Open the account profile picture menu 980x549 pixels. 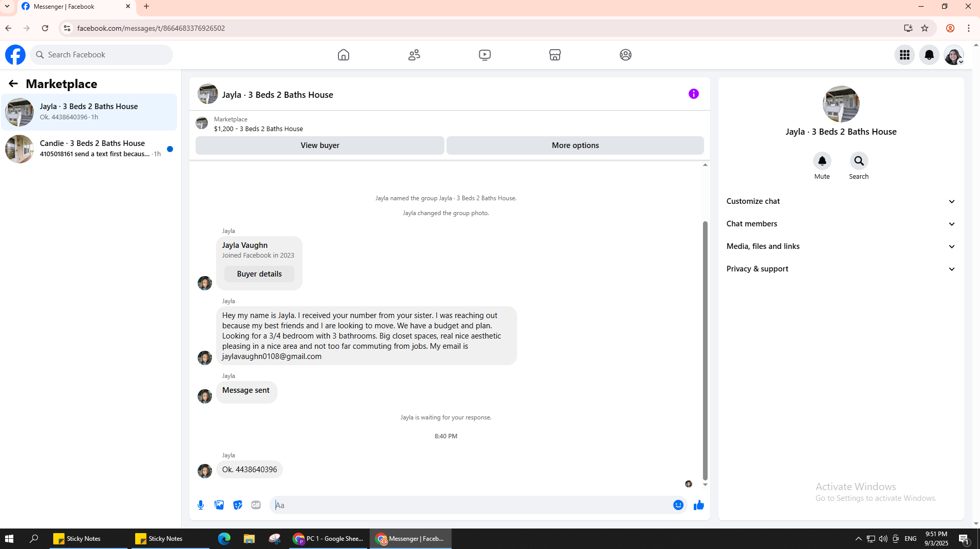pos(954,55)
